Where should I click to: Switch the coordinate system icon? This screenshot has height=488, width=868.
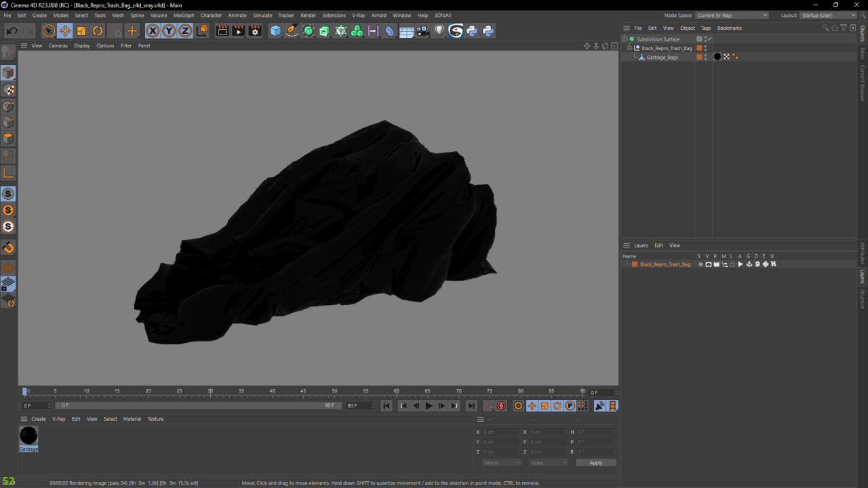tap(202, 30)
